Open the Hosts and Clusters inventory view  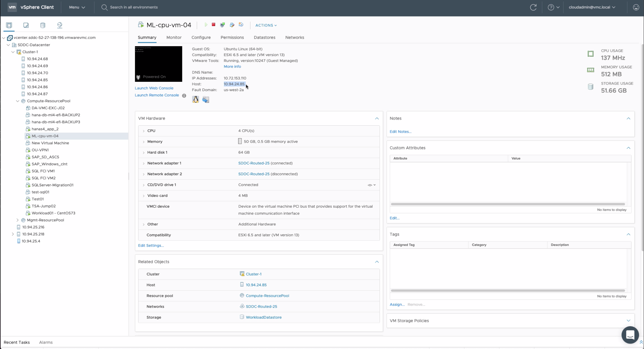[x=9, y=25]
